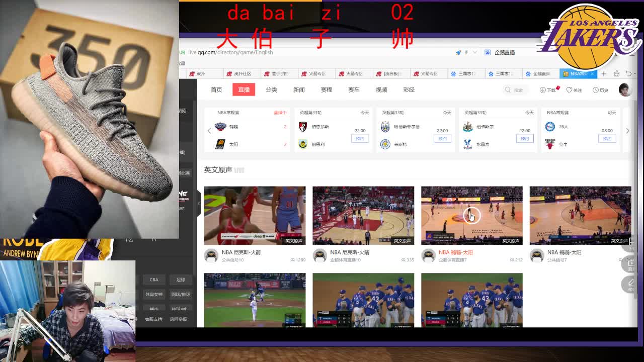
Task: Click the 房间举报 report link
Action: pyautogui.click(x=178, y=319)
